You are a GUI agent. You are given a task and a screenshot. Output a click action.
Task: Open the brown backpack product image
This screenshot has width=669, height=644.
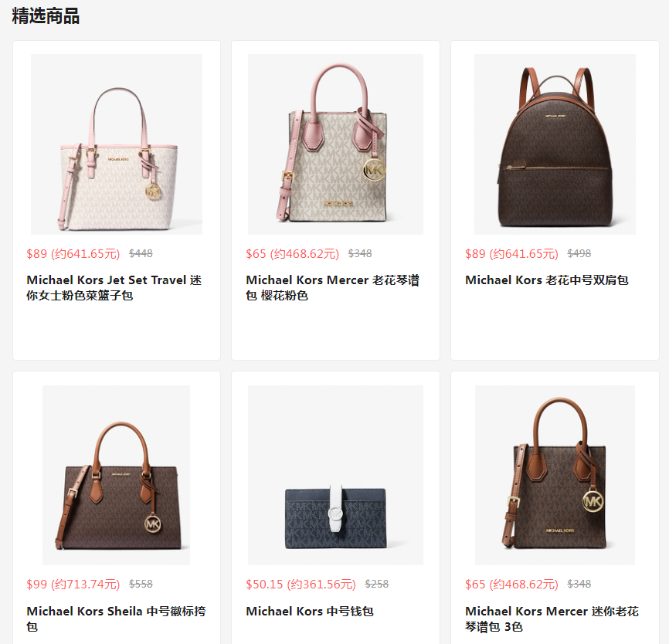[x=555, y=144]
